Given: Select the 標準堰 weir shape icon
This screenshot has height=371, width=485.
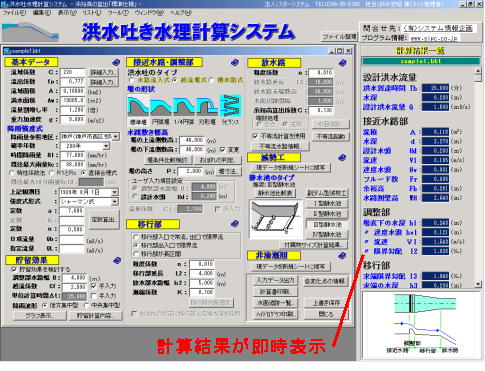Looking at the screenshot, I should [138, 106].
